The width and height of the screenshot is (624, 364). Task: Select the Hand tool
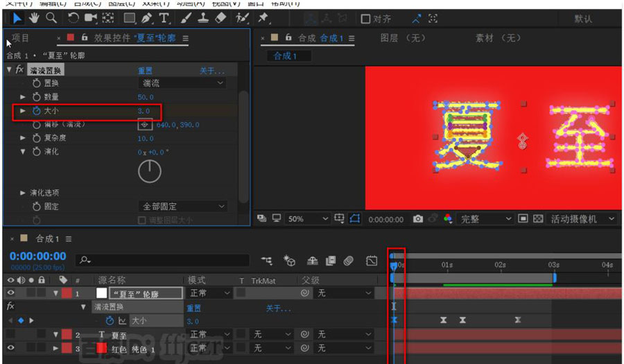34,18
